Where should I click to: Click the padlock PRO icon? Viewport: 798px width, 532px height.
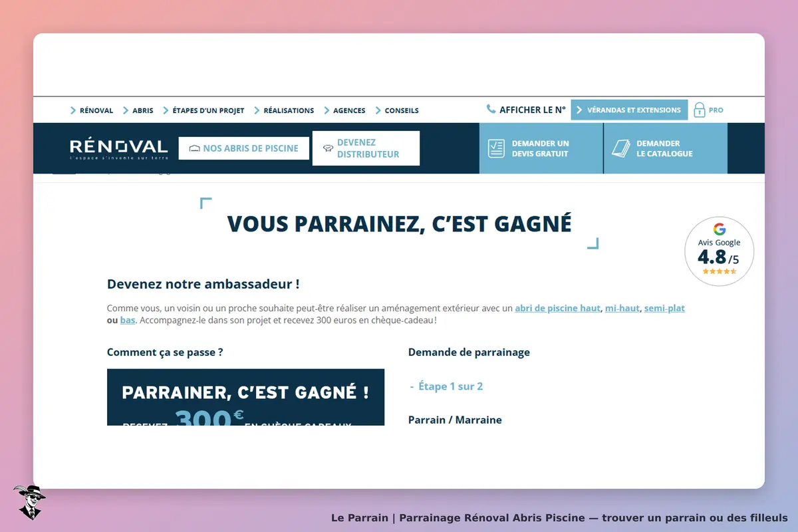coord(699,110)
